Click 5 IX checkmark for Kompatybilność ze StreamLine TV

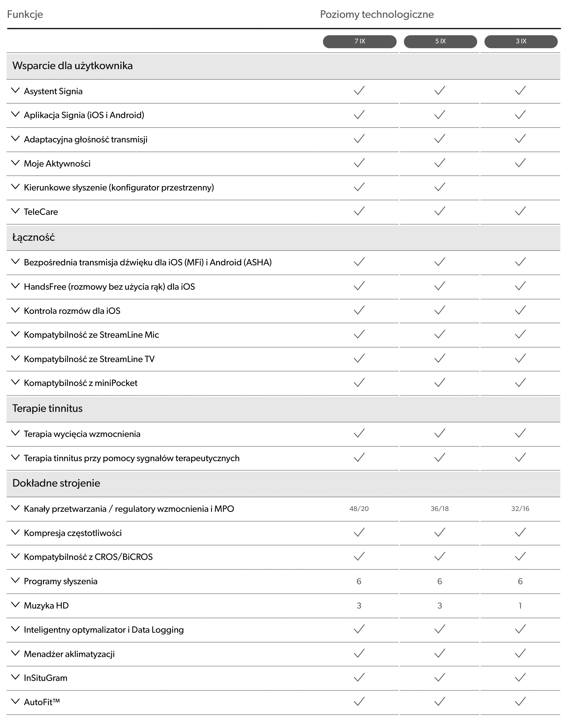440,358
